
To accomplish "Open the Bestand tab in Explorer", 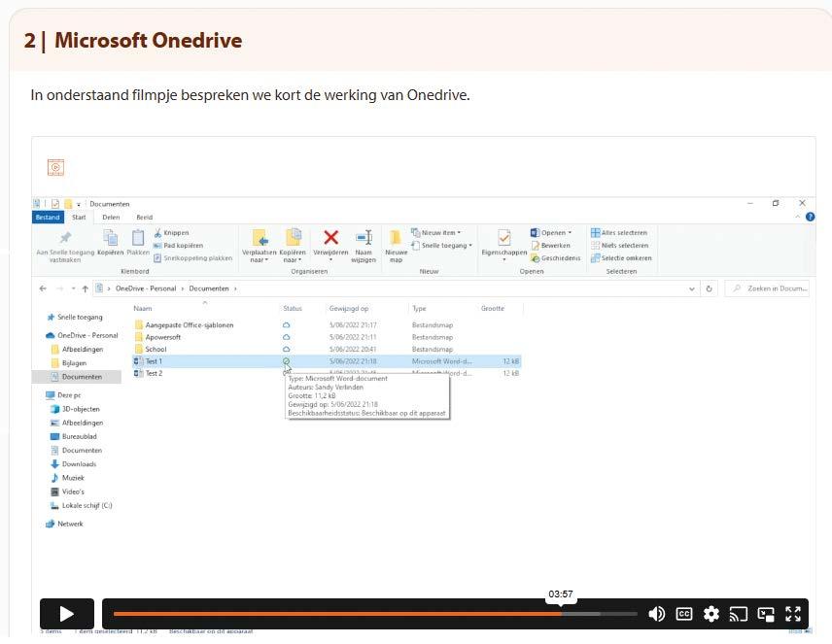I will [48, 217].
